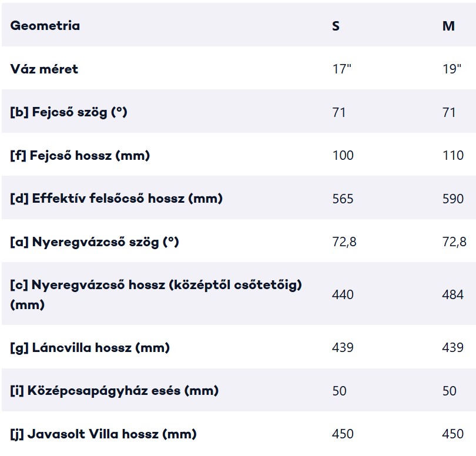Select the [a] Nyeregvázcső szög label
Viewport: 476px width, 456px height.
coord(95,242)
